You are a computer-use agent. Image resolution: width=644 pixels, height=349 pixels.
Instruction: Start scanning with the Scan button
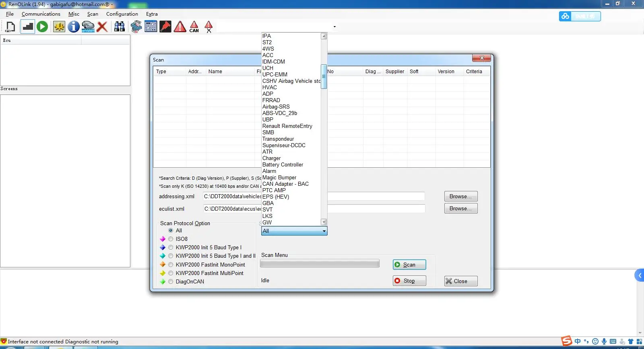click(x=409, y=265)
